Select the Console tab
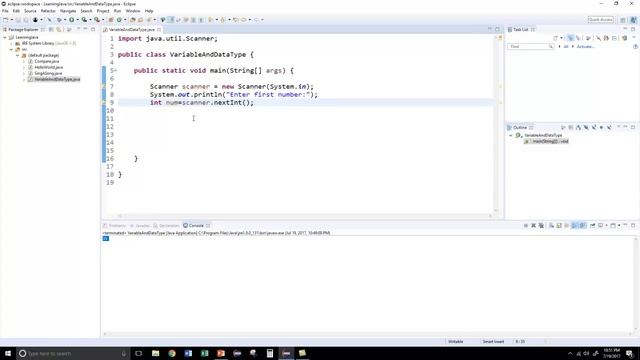640x360 pixels. (x=196, y=226)
